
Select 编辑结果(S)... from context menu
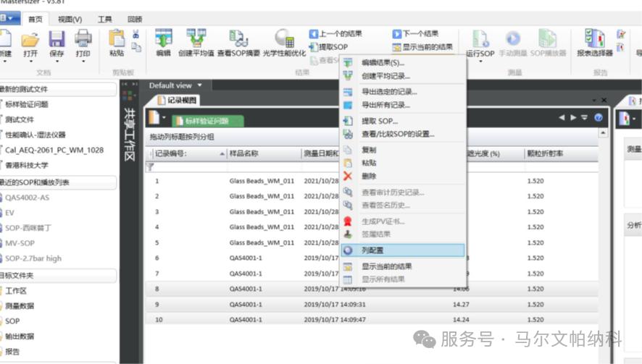[403, 63]
